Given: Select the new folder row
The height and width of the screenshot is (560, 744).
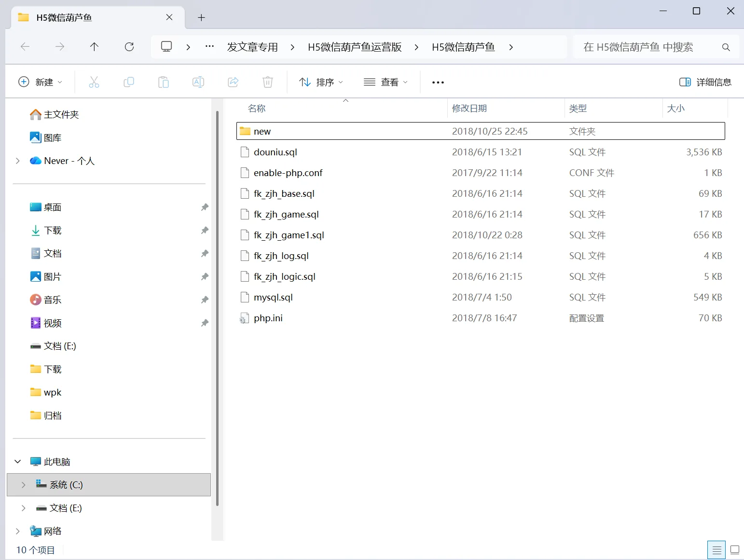Looking at the screenshot, I should pos(481,131).
